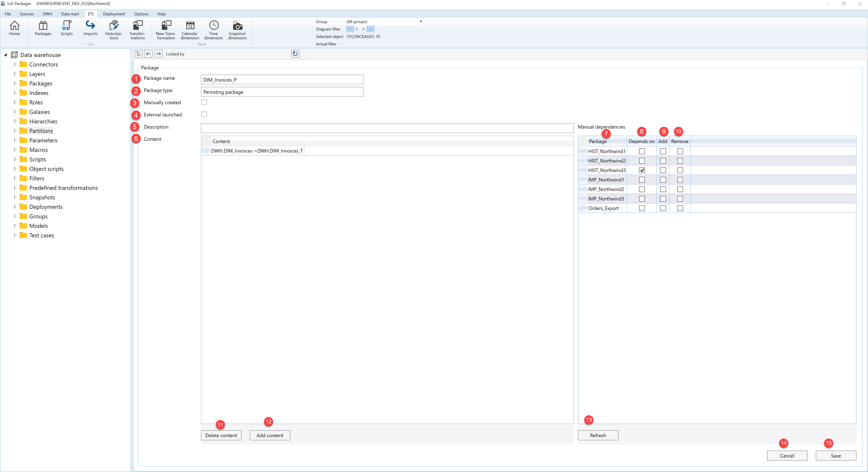Step diagram filter forward one
The width and height of the screenshot is (868, 472).
(363, 29)
